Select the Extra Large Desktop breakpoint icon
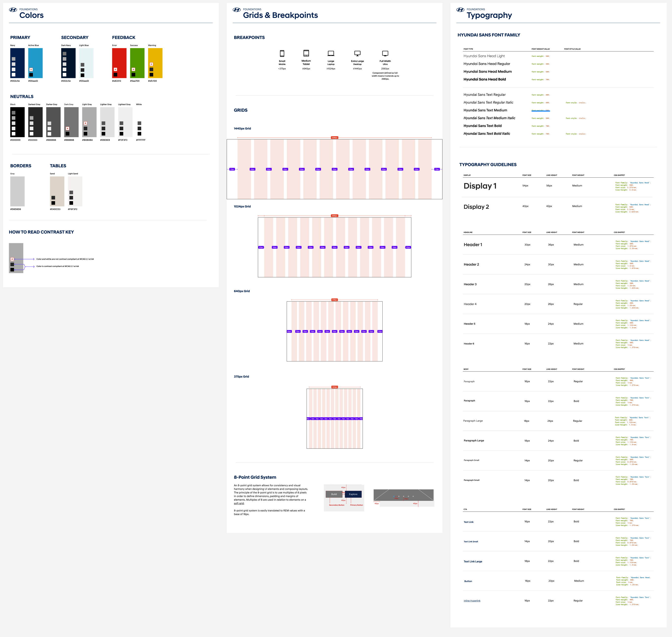 357,54
